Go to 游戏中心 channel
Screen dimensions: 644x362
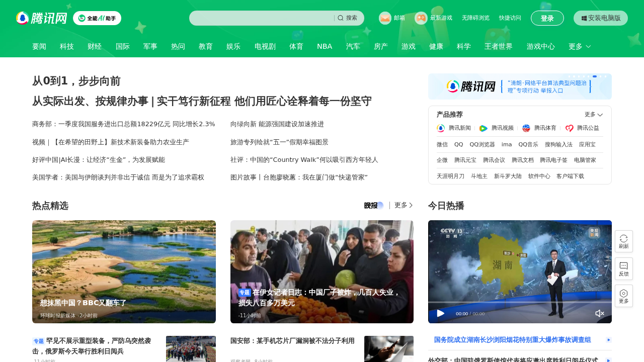pyautogui.click(x=541, y=46)
